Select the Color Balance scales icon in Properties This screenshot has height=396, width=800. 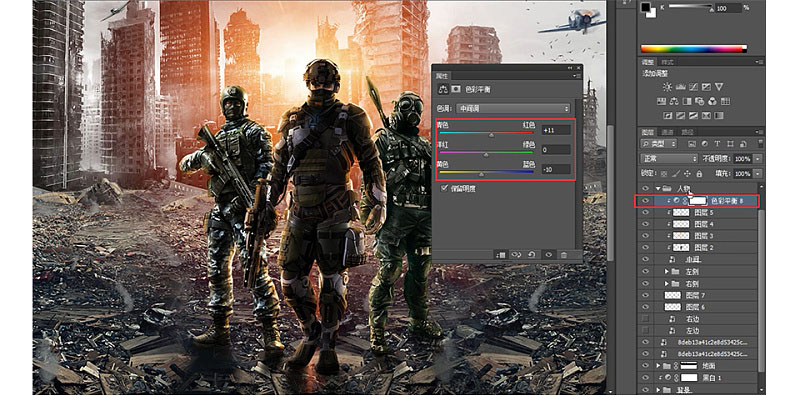pyautogui.click(x=443, y=89)
